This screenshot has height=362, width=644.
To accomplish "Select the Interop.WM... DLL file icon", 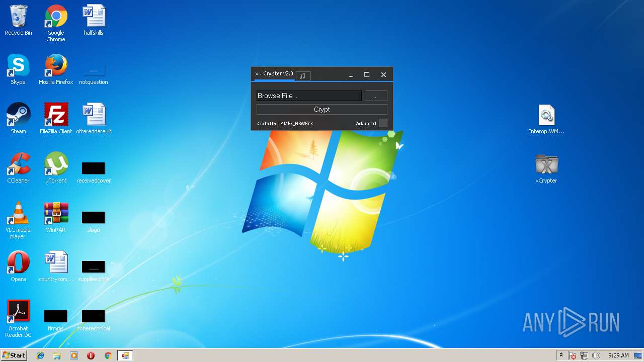I will point(546,119).
